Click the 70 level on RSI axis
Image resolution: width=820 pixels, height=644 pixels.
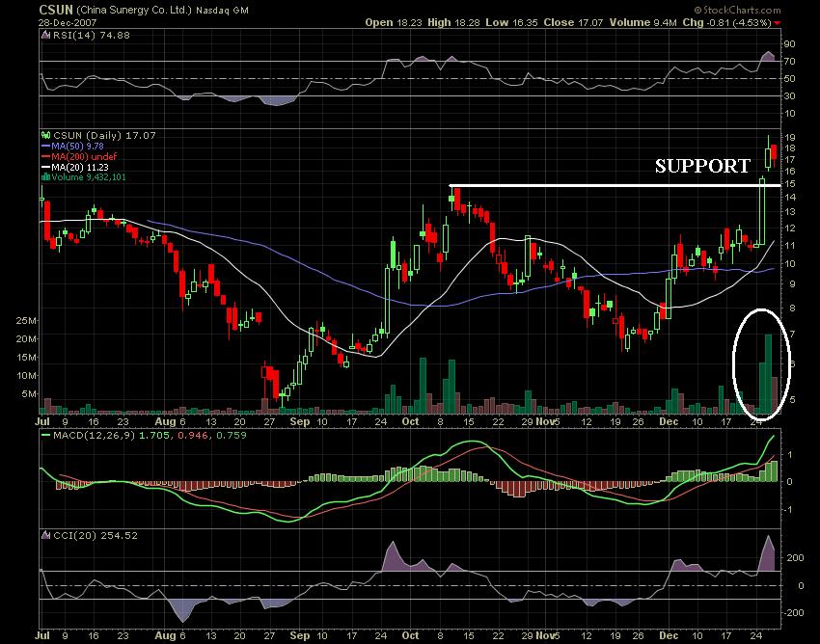click(789, 62)
